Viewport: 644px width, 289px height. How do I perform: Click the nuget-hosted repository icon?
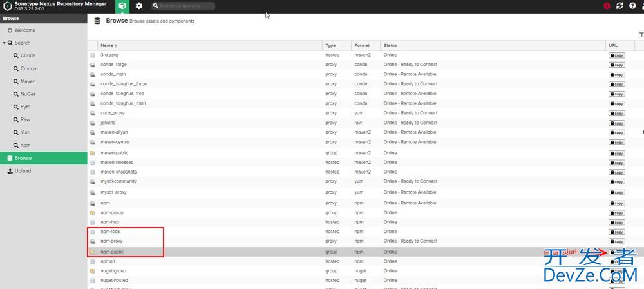tap(92, 281)
